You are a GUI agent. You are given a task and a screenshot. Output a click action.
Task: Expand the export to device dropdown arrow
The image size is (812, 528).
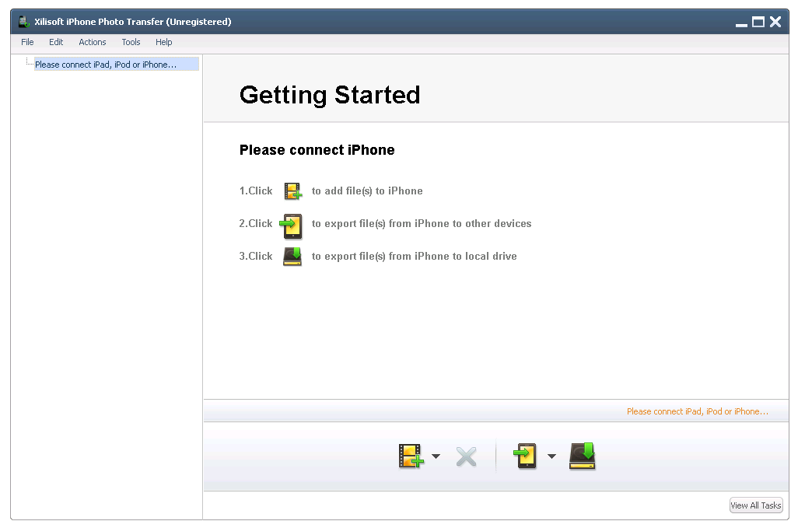coord(551,456)
